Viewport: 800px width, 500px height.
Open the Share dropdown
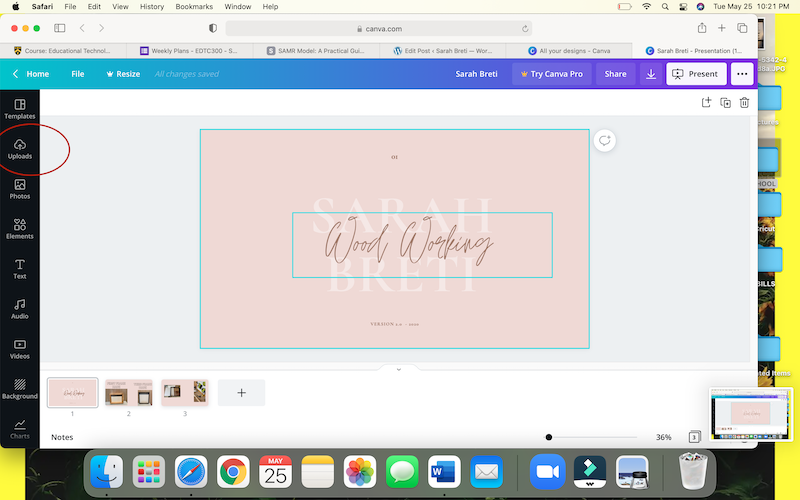615,74
